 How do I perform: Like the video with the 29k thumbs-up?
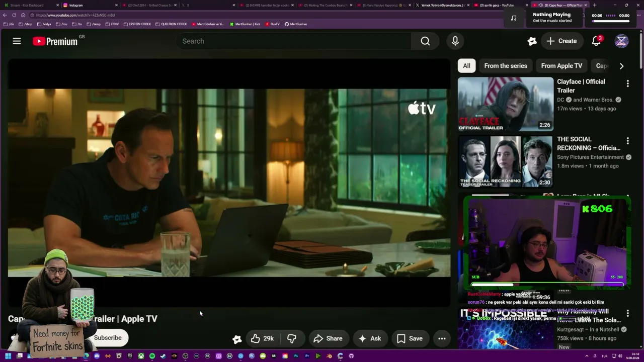point(262,338)
